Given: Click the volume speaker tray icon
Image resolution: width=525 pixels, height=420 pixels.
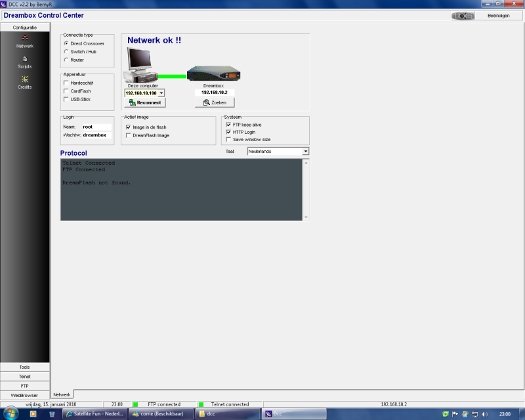Looking at the screenshot, I should [x=484, y=414].
